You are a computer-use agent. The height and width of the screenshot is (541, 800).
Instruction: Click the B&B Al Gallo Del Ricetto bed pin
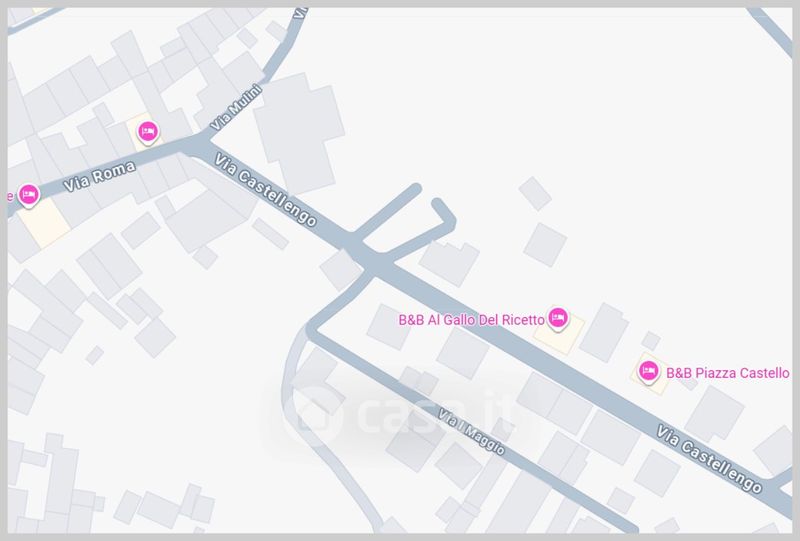click(x=557, y=318)
